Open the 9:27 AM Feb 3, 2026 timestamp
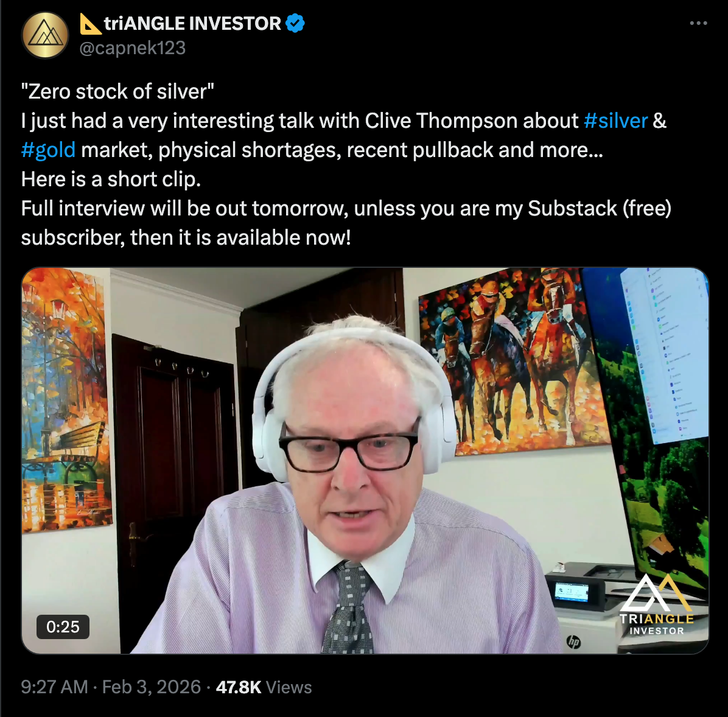This screenshot has width=728, height=717. point(111,687)
